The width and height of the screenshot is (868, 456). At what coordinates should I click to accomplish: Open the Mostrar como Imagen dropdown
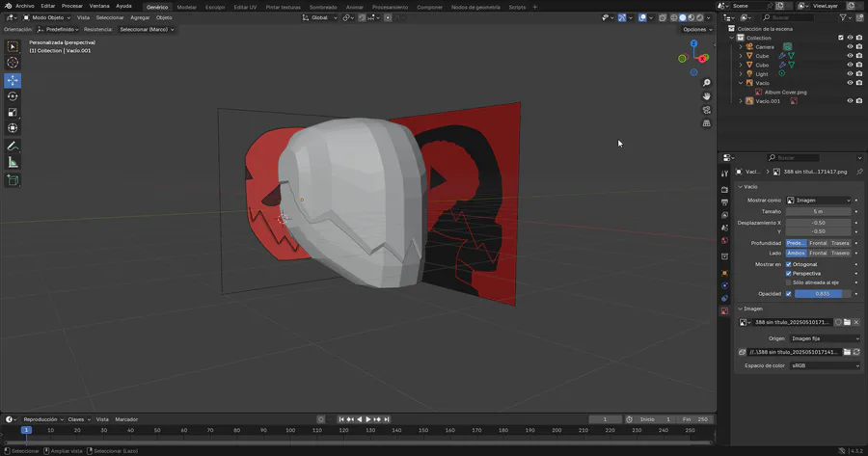(819, 201)
